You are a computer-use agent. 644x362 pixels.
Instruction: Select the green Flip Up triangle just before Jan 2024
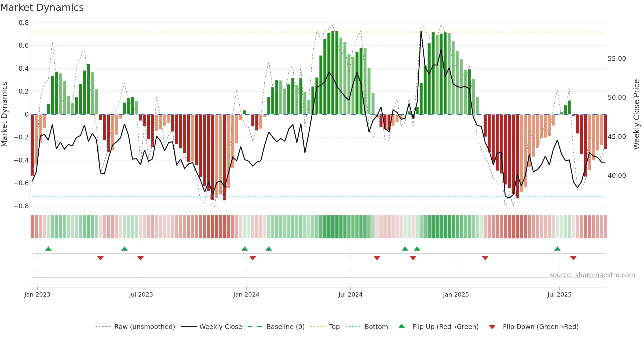tap(245, 249)
